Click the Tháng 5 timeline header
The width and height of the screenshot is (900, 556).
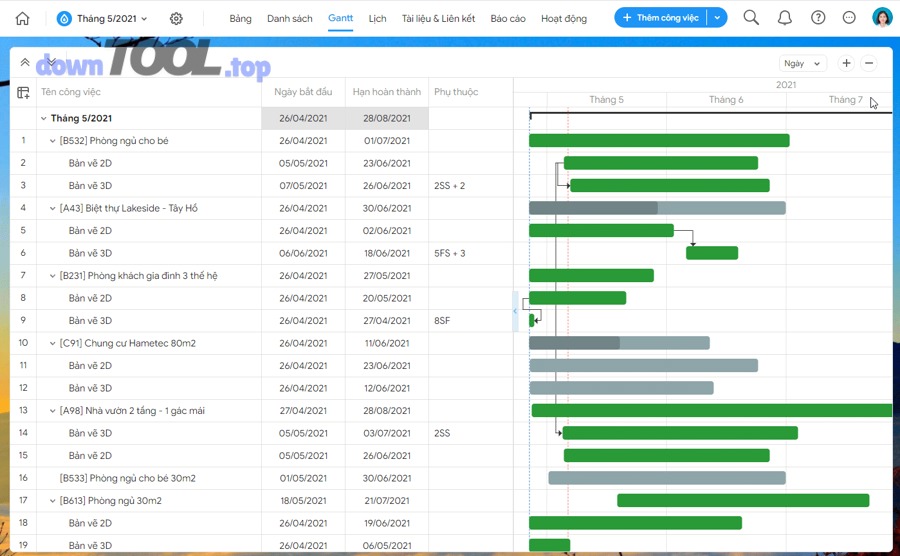point(606,100)
